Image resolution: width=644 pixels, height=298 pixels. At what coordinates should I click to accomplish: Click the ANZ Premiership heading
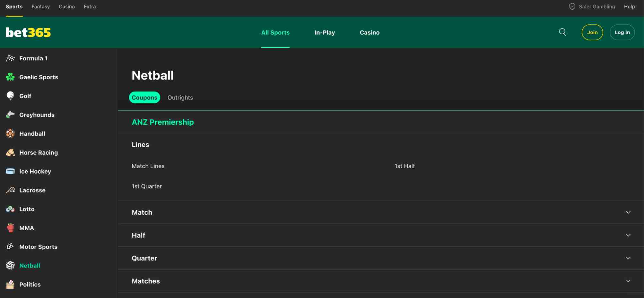tap(163, 122)
